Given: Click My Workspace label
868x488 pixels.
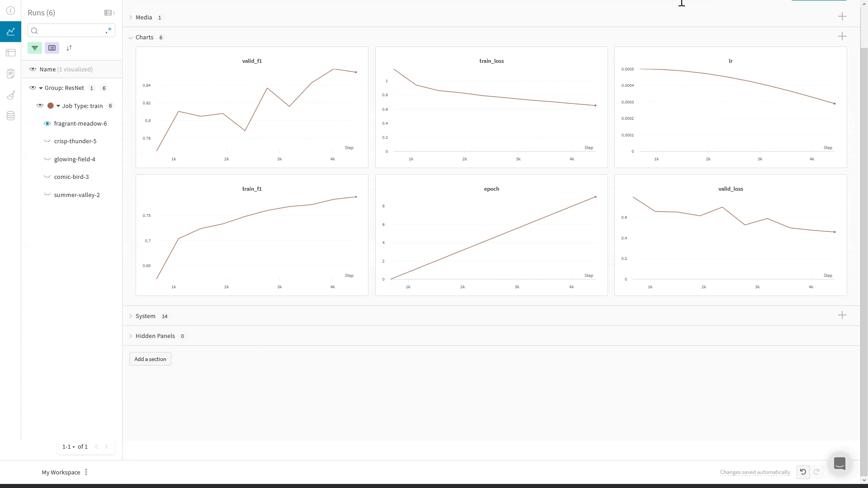Looking at the screenshot, I should [x=60, y=472].
